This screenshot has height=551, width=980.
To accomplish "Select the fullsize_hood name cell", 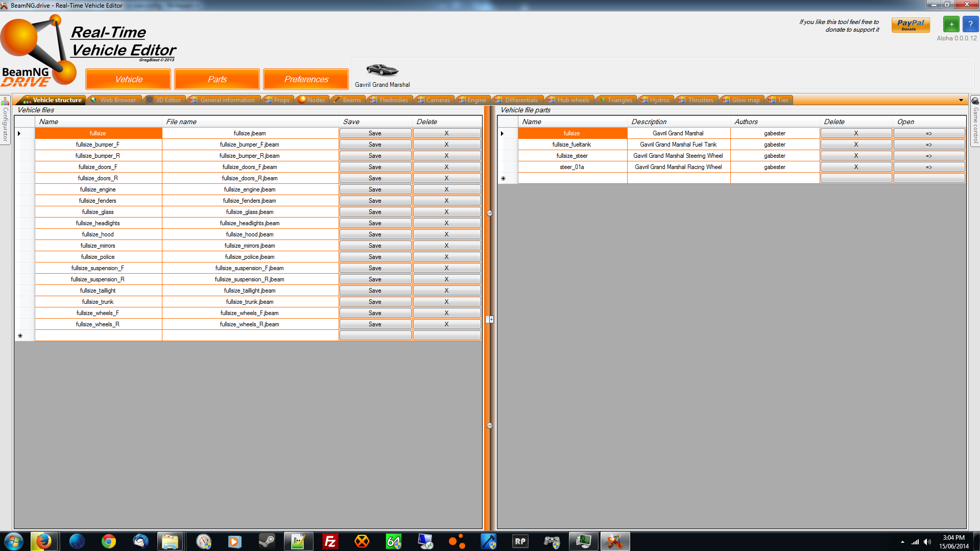I will pos(98,234).
